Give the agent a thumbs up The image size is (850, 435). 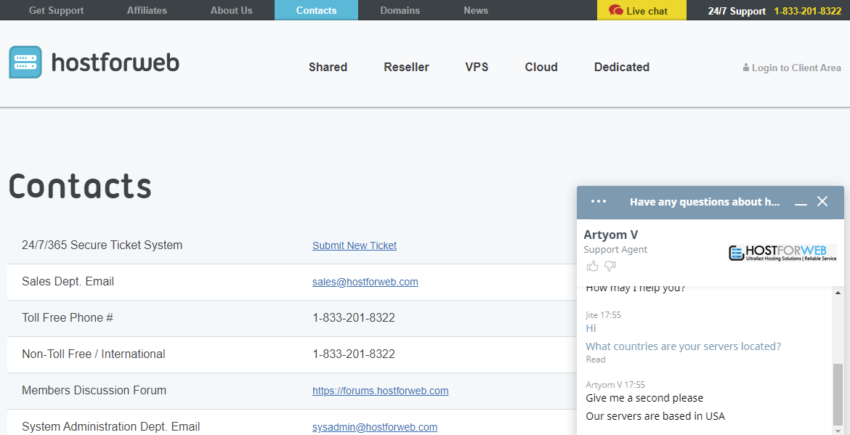(593, 266)
